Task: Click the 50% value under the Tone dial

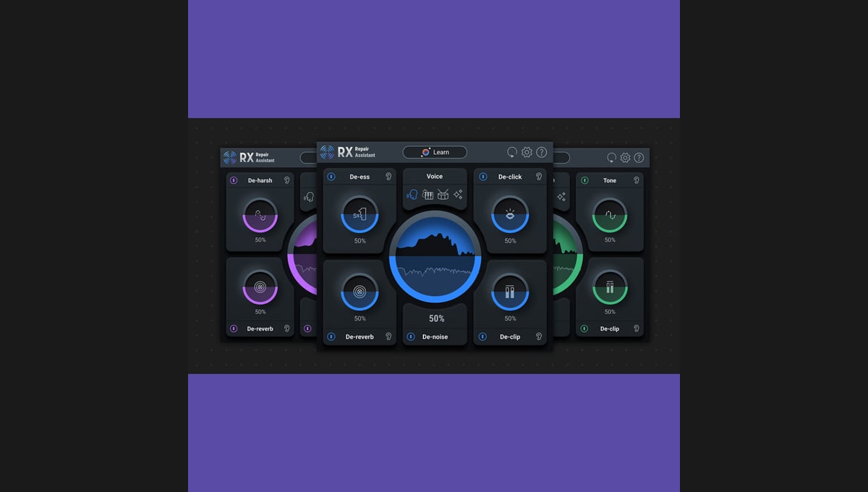Action: [x=610, y=239]
